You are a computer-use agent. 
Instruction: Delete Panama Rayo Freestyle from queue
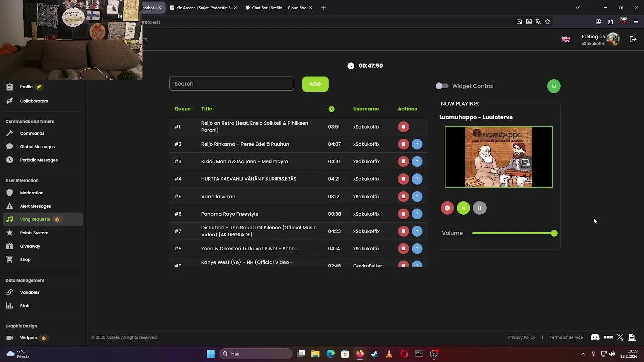403,214
